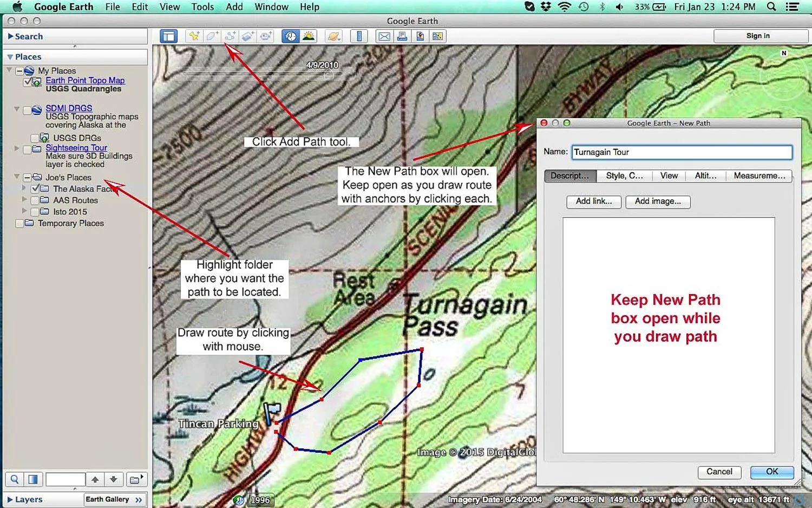This screenshot has height=508, width=812.
Task: Move item up with up arrow button
Action: (x=95, y=479)
